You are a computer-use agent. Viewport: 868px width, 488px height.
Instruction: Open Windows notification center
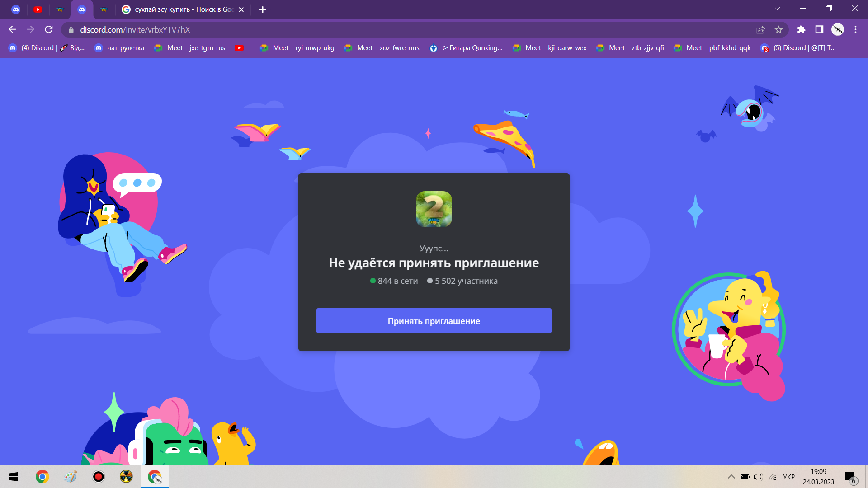pos(851,477)
